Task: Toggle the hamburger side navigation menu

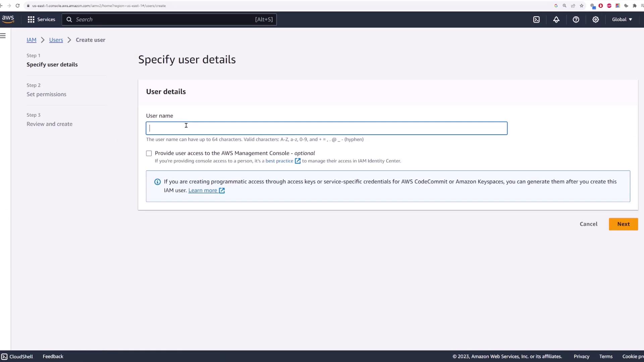Action: [x=3, y=36]
